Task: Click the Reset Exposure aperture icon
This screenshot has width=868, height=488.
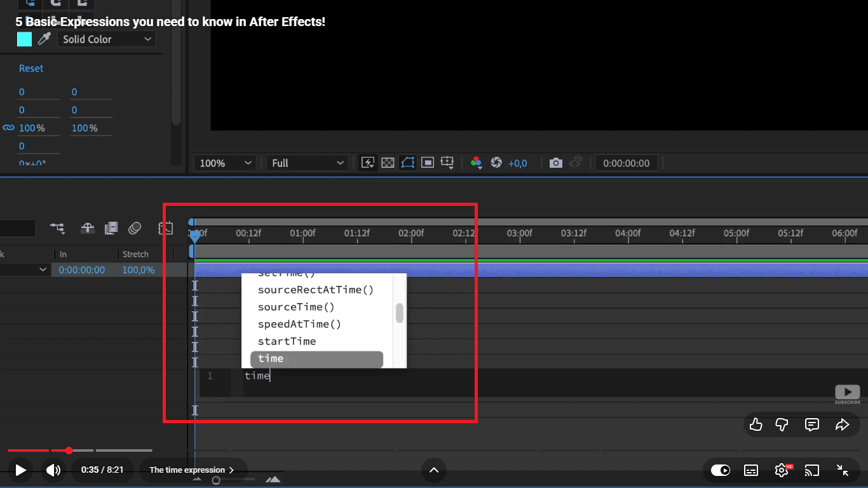Action: pyautogui.click(x=497, y=163)
